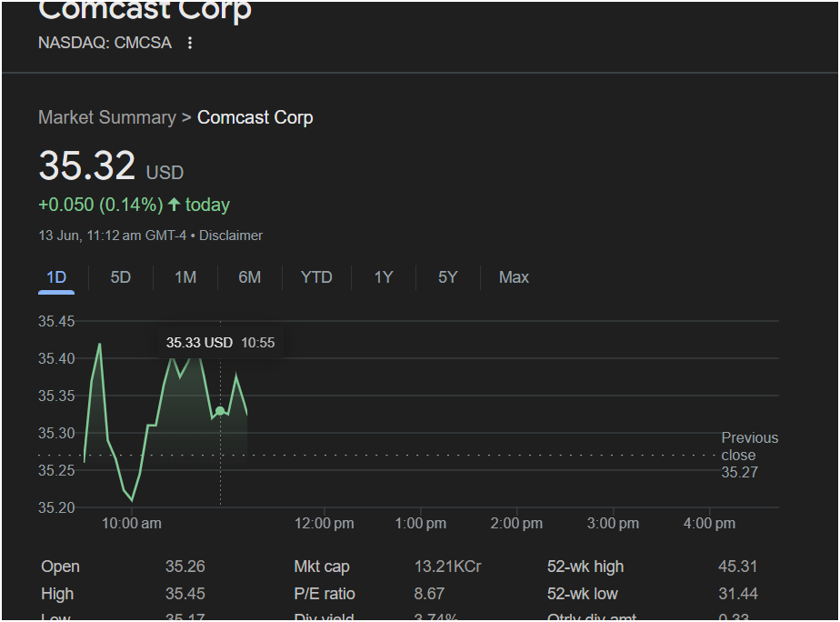Click the 35.45 y-axis label
The image size is (840, 622).
(56, 321)
